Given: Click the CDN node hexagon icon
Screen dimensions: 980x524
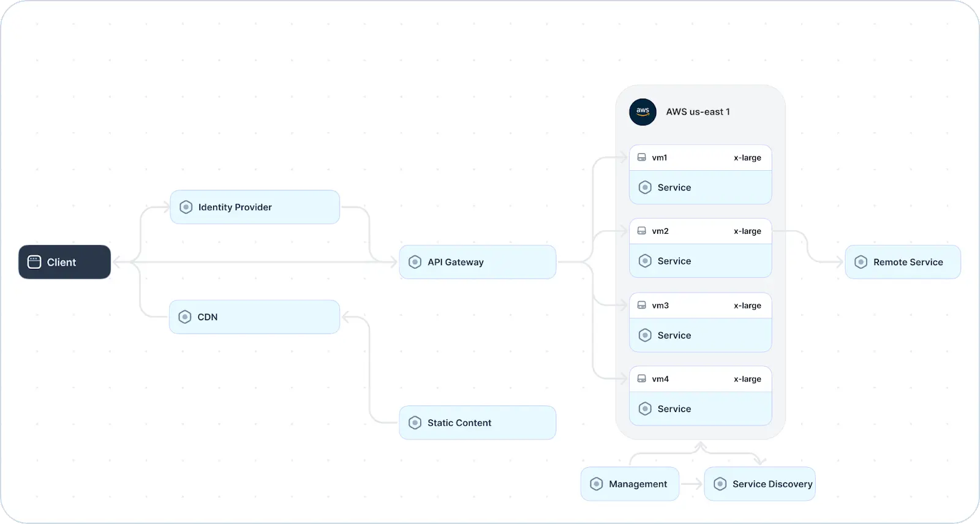Looking at the screenshot, I should pyautogui.click(x=184, y=317).
